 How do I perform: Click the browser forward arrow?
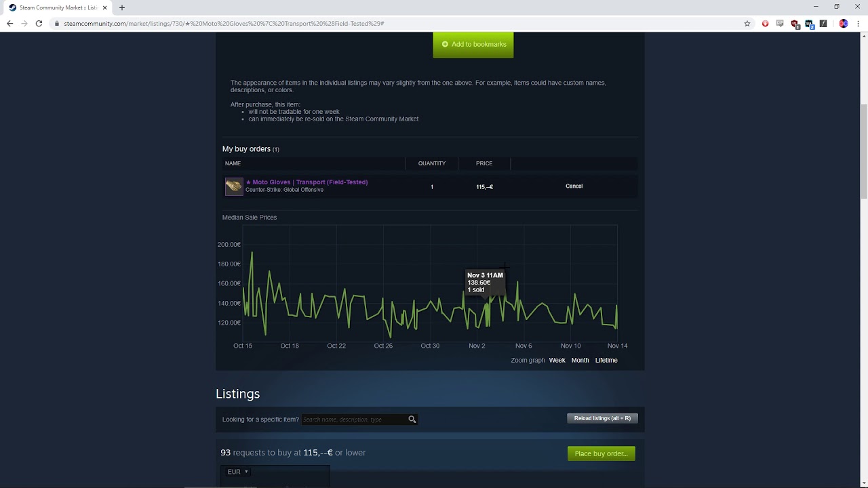[x=24, y=23]
